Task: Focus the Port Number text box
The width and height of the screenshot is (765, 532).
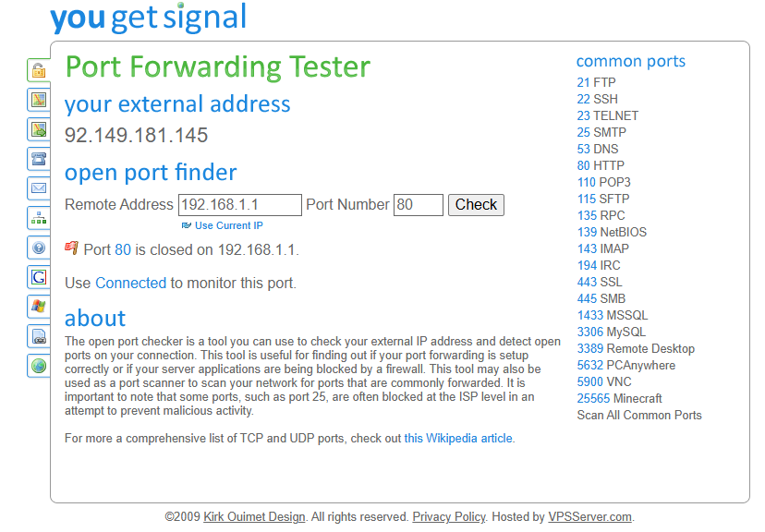Action: click(418, 205)
